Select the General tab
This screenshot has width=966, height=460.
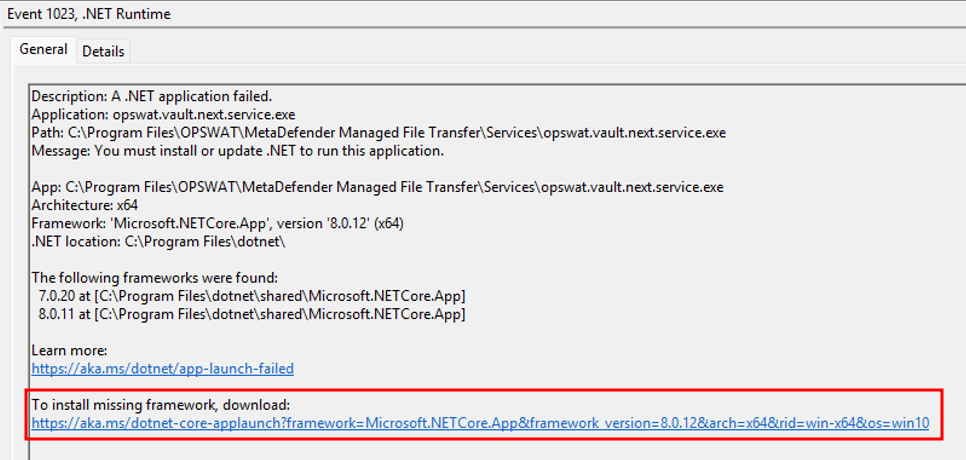point(43,49)
